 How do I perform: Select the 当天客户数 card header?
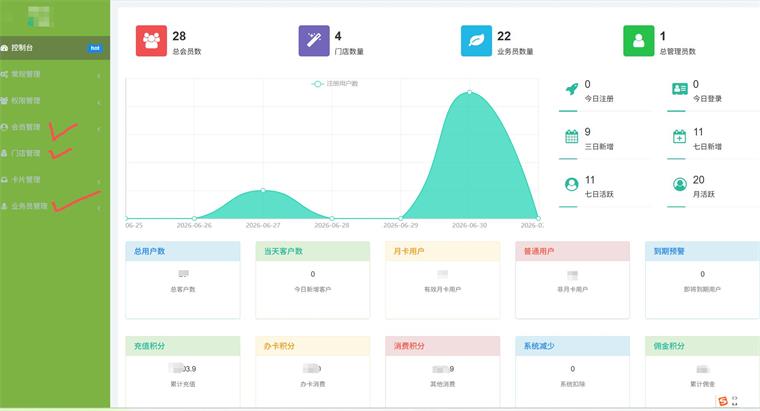click(x=313, y=251)
